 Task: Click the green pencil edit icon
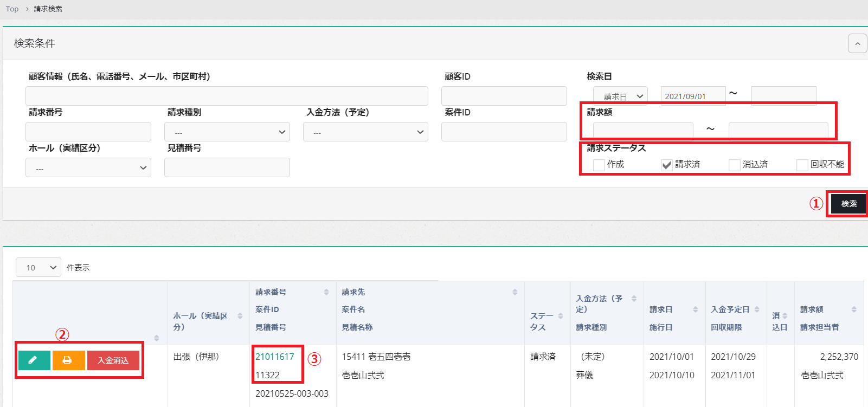34,360
